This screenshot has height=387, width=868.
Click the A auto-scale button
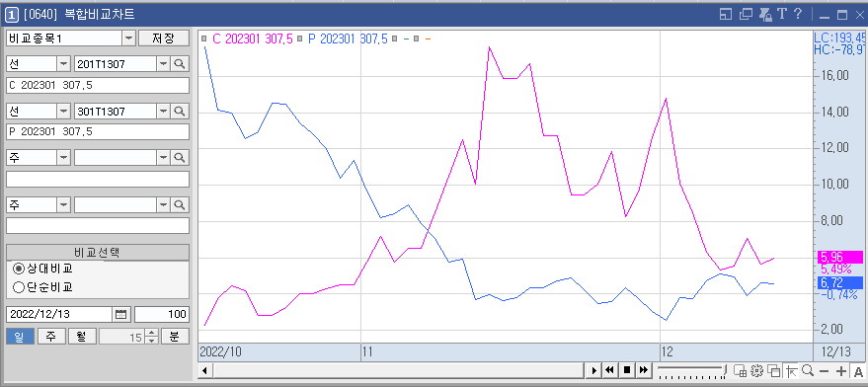point(858,371)
